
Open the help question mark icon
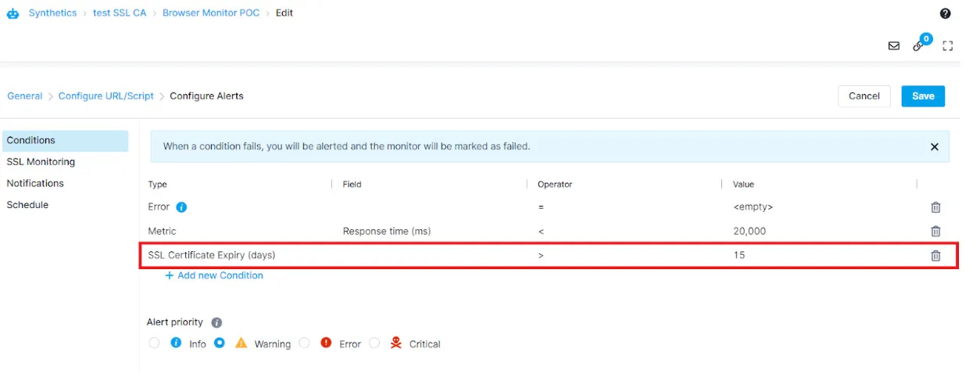(x=945, y=13)
